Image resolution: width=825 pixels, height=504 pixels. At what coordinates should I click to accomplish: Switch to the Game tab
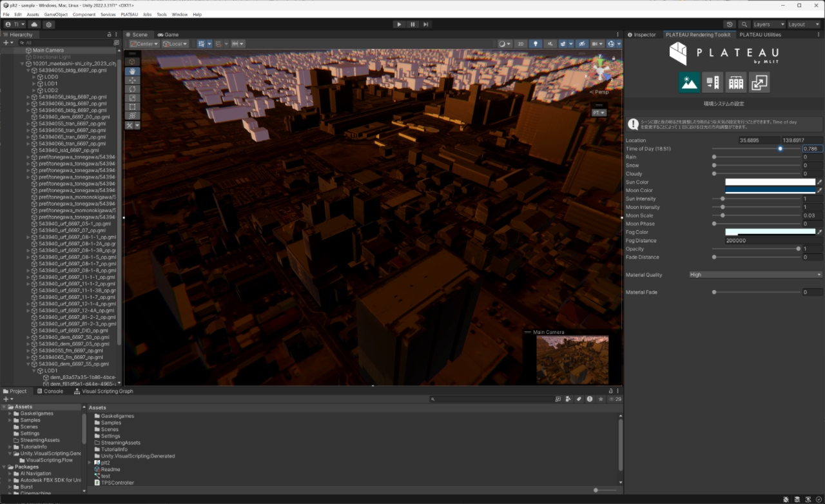click(168, 35)
